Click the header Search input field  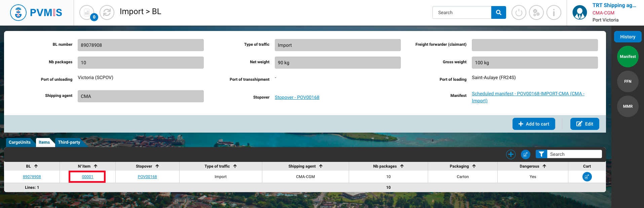[x=462, y=12]
